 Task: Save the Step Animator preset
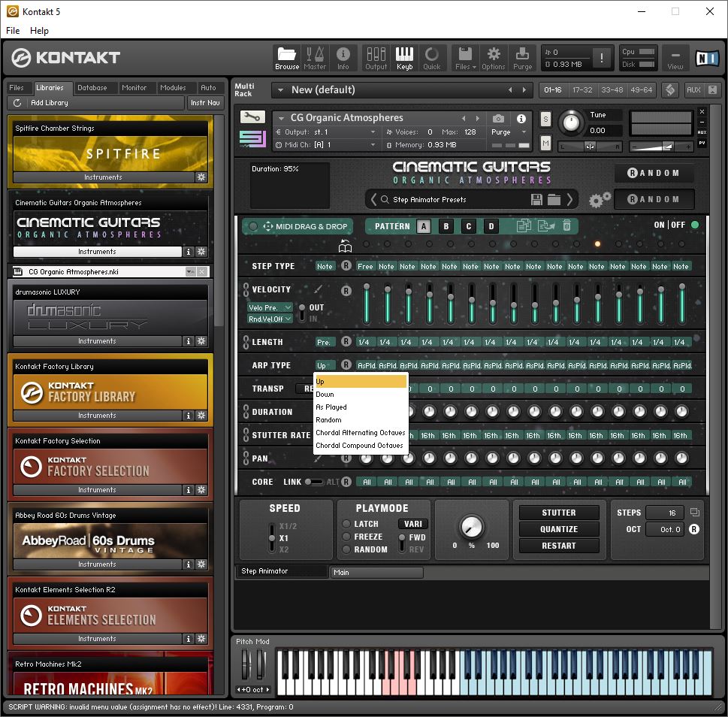tap(536, 200)
